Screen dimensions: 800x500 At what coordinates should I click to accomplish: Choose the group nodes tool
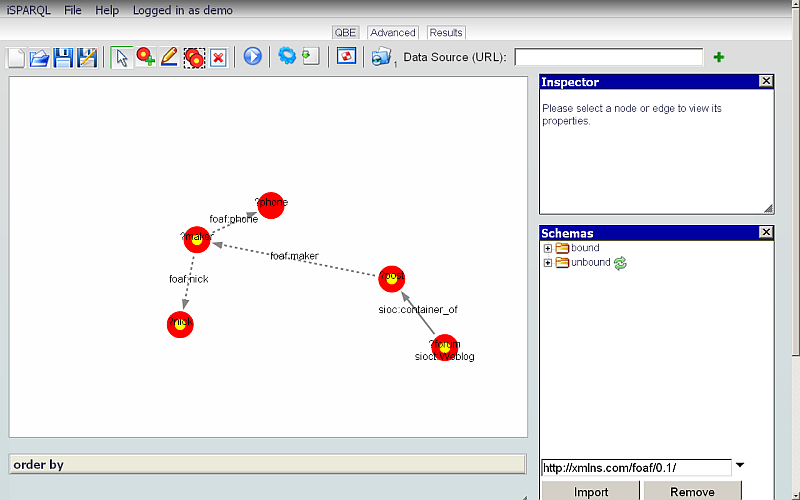pos(194,57)
